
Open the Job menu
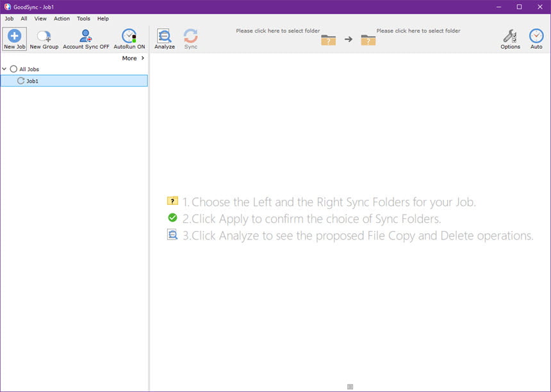click(x=9, y=19)
